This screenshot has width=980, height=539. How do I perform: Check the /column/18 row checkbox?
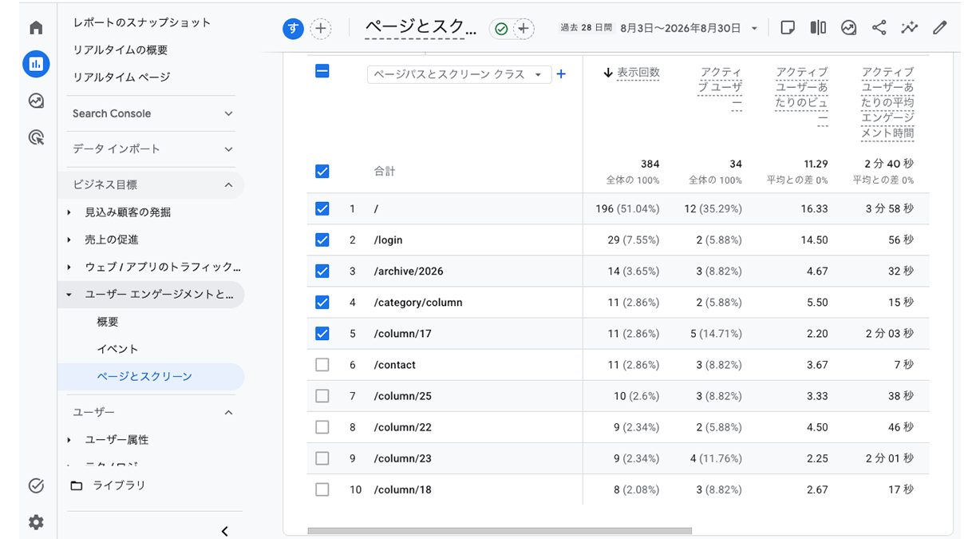coord(322,489)
